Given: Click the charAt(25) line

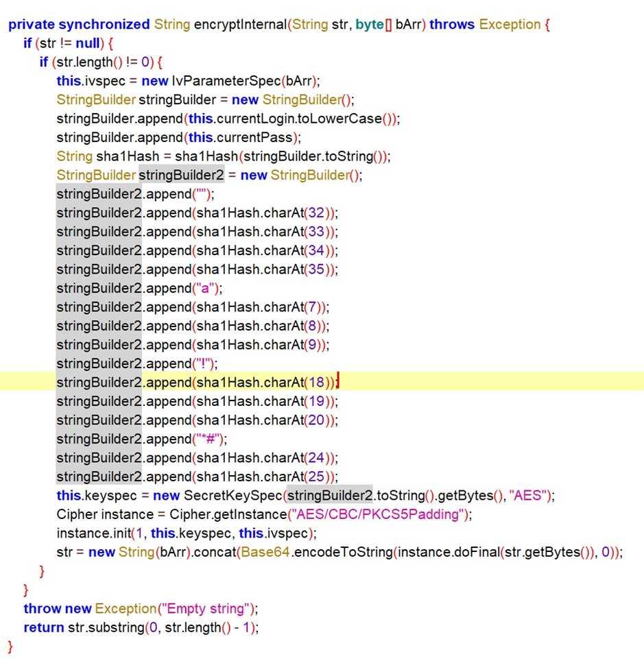Looking at the screenshot, I should coord(198,477).
